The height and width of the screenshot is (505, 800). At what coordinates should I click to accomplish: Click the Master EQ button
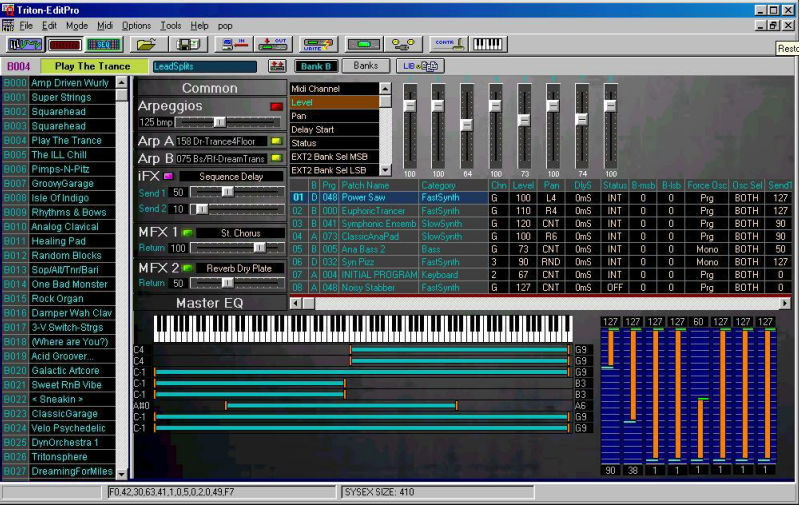(210, 302)
